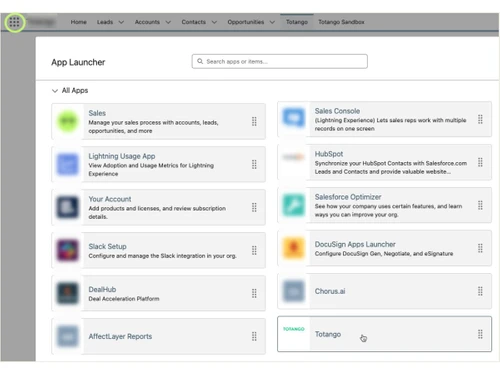This screenshot has width=500, height=375.
Task: Click the Chorus.ai app icon
Action: (294, 291)
